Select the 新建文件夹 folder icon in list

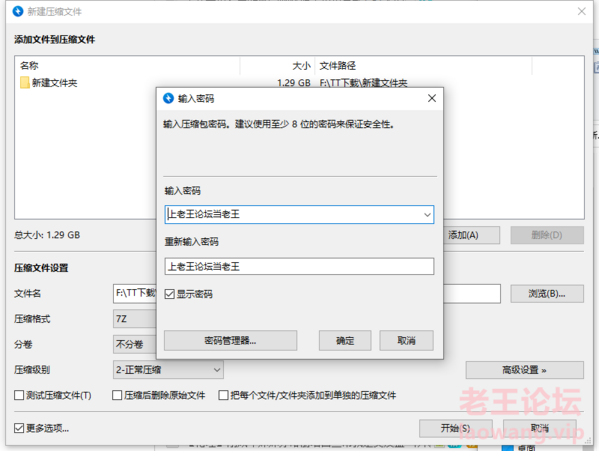coord(25,82)
